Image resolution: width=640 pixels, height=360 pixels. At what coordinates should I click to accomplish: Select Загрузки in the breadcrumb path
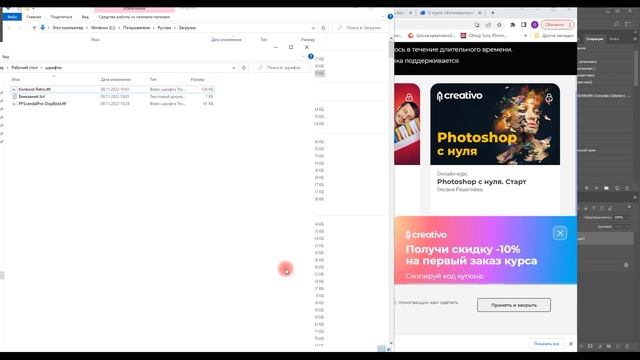coord(187,28)
